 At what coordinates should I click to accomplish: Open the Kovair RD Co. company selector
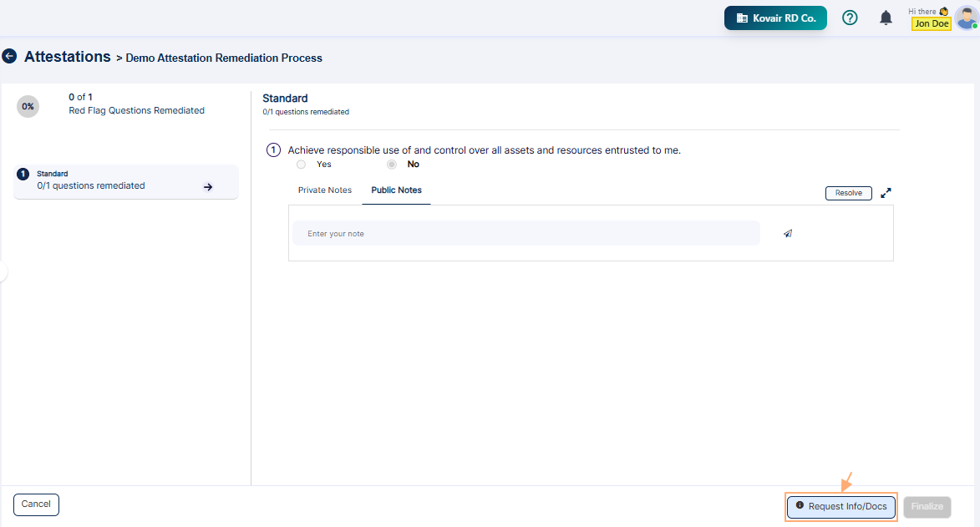pos(775,18)
